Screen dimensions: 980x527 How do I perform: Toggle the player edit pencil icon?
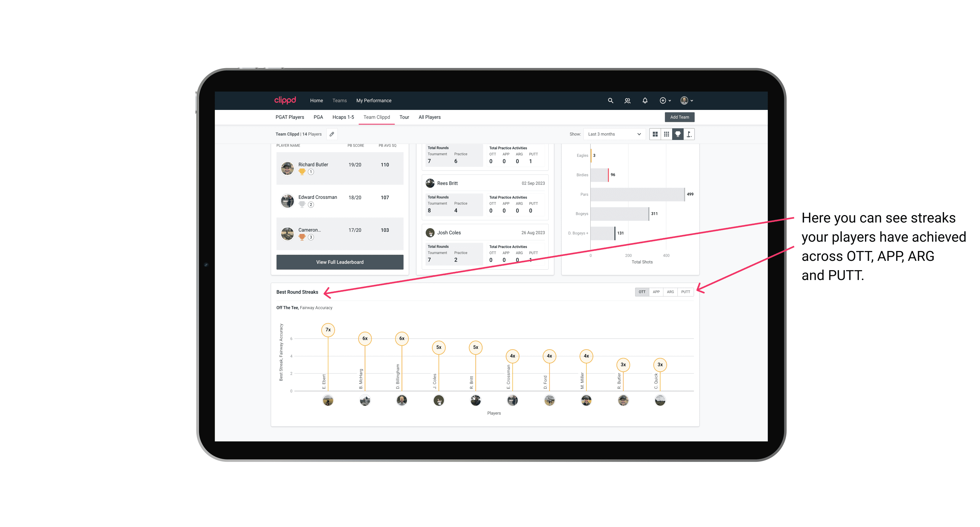pos(333,134)
